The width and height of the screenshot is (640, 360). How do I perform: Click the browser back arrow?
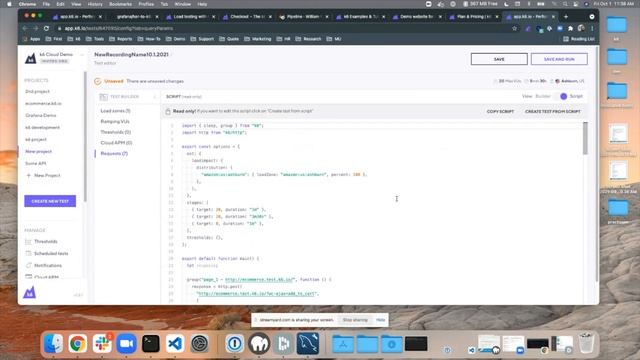coord(25,29)
